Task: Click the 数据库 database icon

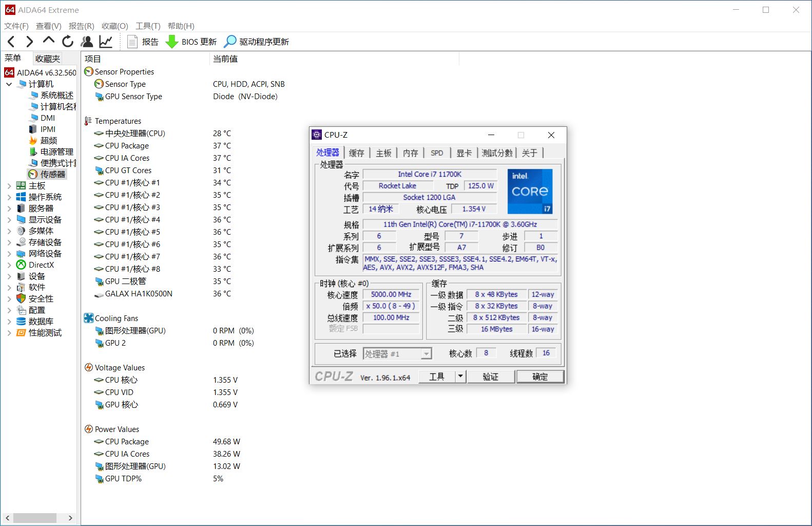Action: 21,322
